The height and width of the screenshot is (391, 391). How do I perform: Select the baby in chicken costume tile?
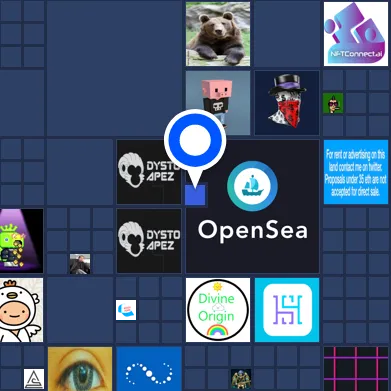click(21, 310)
